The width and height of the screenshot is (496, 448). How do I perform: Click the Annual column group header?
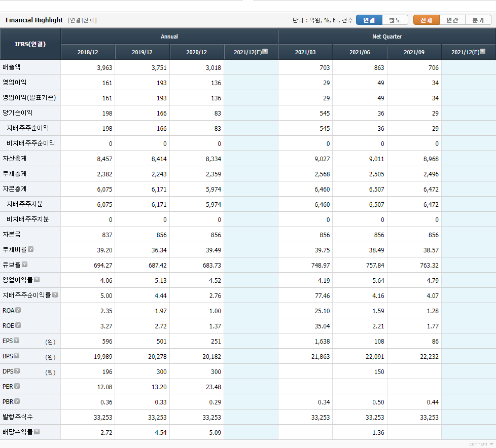[169, 36]
